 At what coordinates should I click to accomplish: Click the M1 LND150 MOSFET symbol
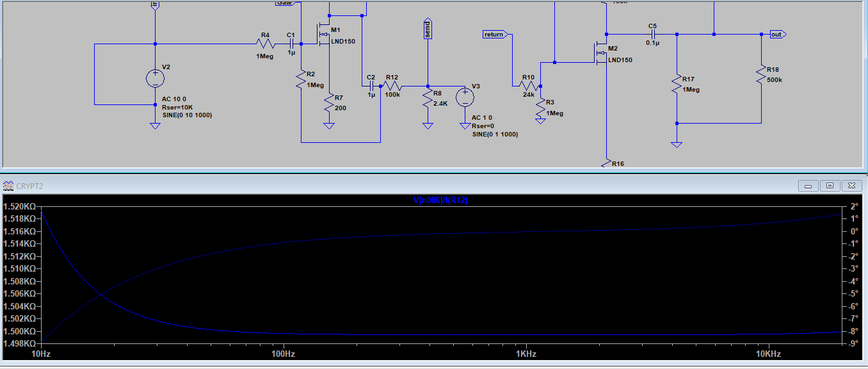click(x=325, y=35)
